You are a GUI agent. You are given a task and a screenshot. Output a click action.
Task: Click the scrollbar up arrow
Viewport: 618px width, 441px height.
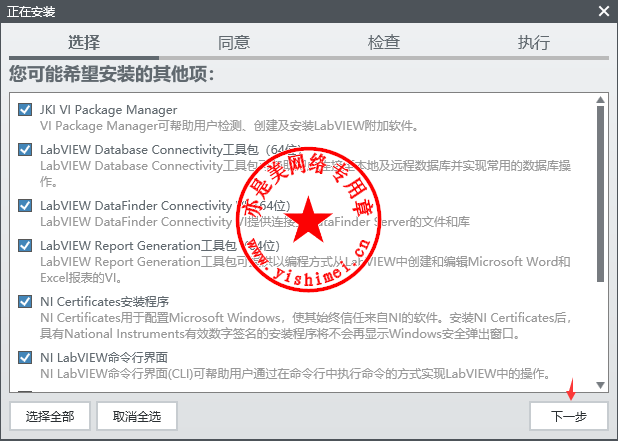pyautogui.click(x=600, y=100)
